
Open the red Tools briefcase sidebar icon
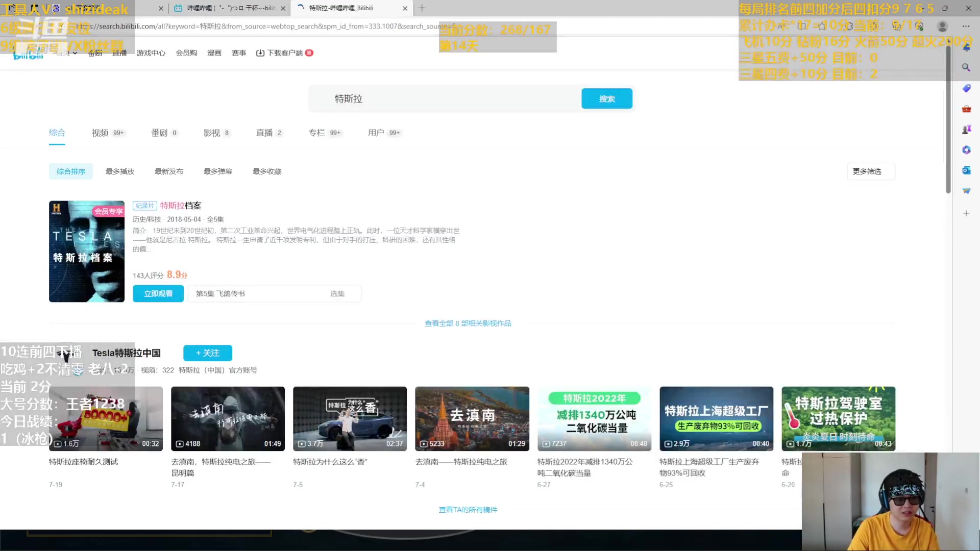coord(966,109)
